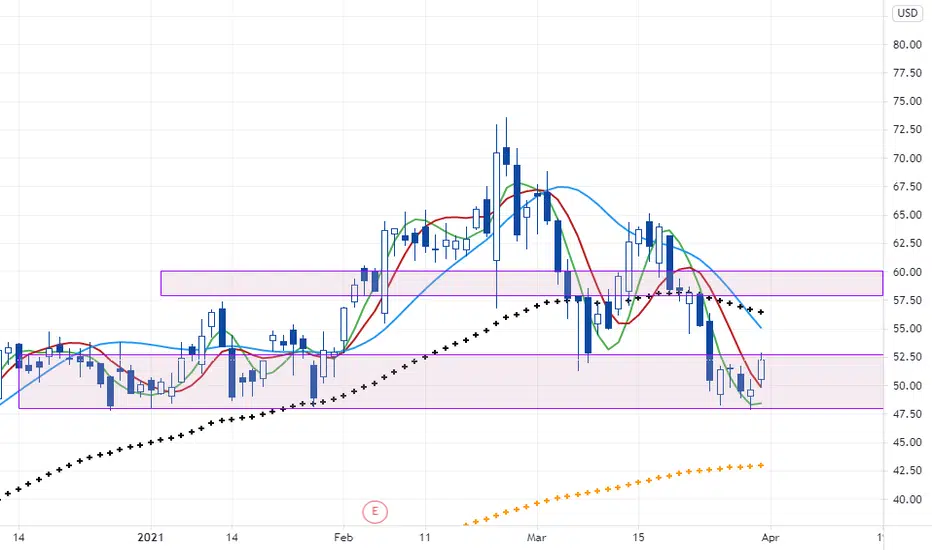Click the 75.00 price axis label

click(x=907, y=102)
